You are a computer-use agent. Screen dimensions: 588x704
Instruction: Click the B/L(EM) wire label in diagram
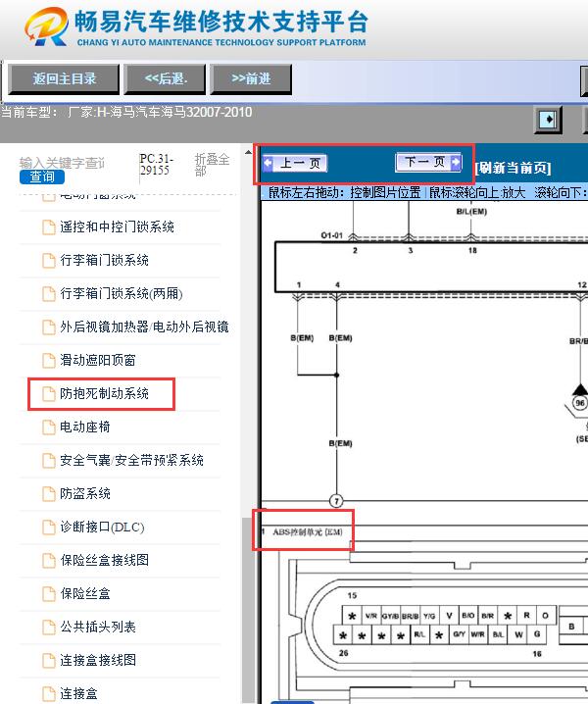pos(471,212)
